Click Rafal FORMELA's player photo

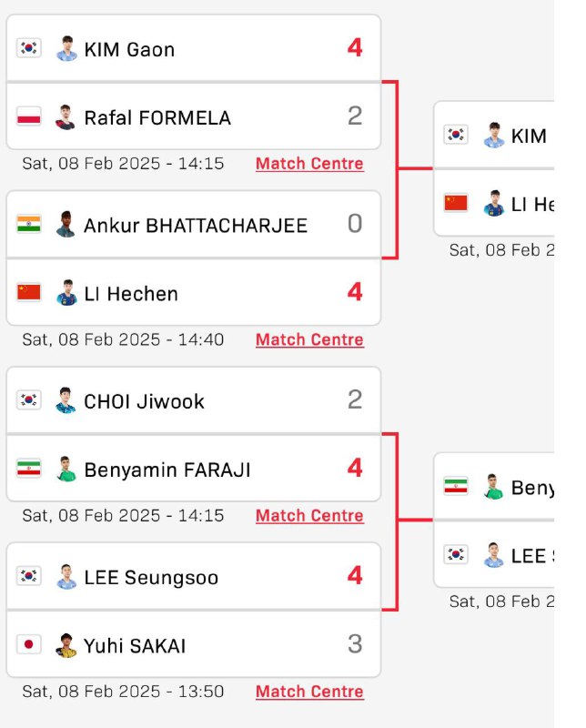[66, 117]
